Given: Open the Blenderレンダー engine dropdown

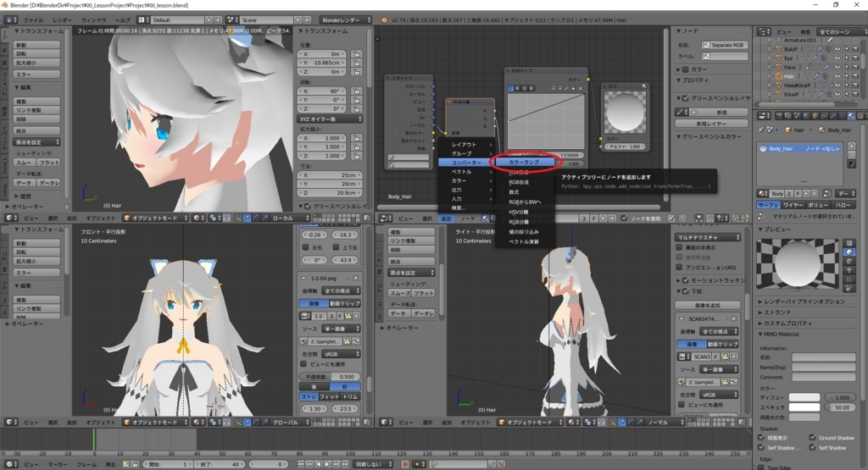Looking at the screenshot, I should tap(346, 20).
